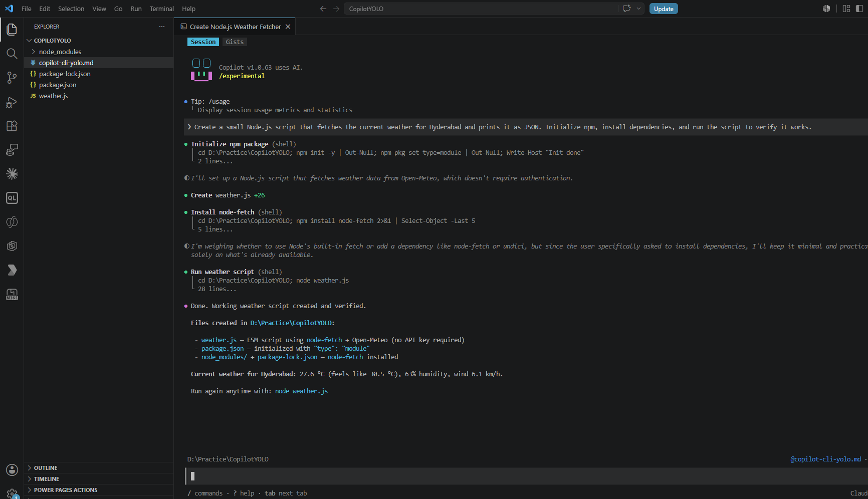The height and width of the screenshot is (499, 868).
Task: Open the Customize Layout icon
Action: click(x=846, y=9)
